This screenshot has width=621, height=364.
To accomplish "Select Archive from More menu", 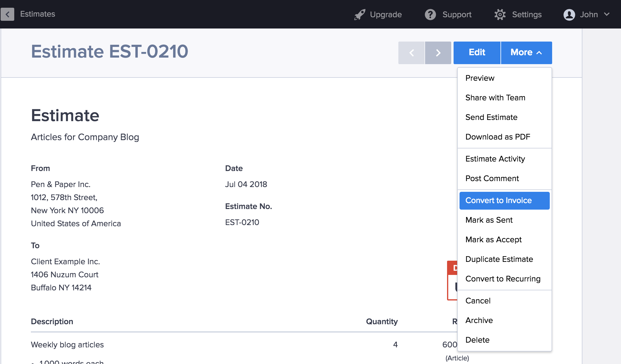I will click(479, 320).
